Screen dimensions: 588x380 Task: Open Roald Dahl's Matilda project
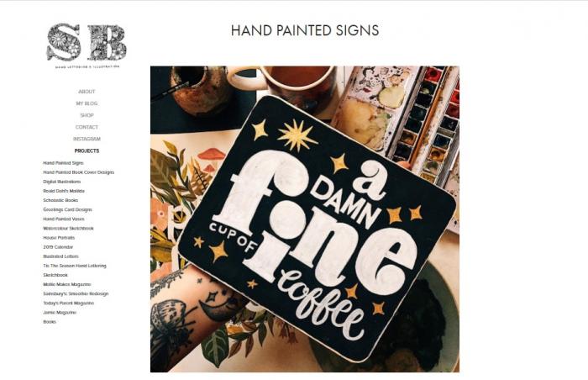pyautogui.click(x=64, y=191)
